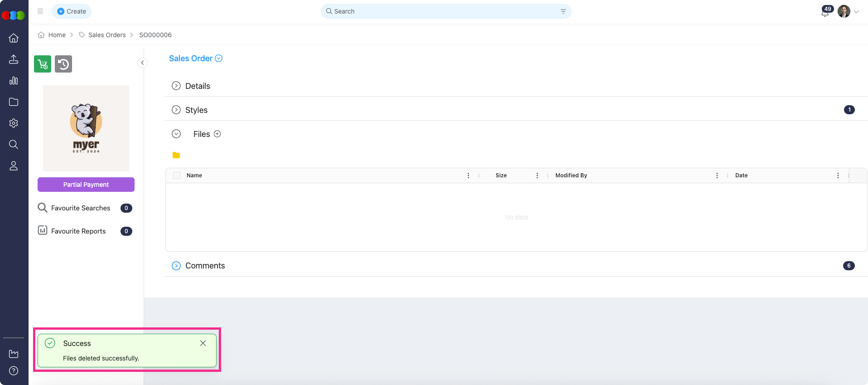The image size is (868, 385).
Task: Go to Sales Orders breadcrumb
Action: 107,35
